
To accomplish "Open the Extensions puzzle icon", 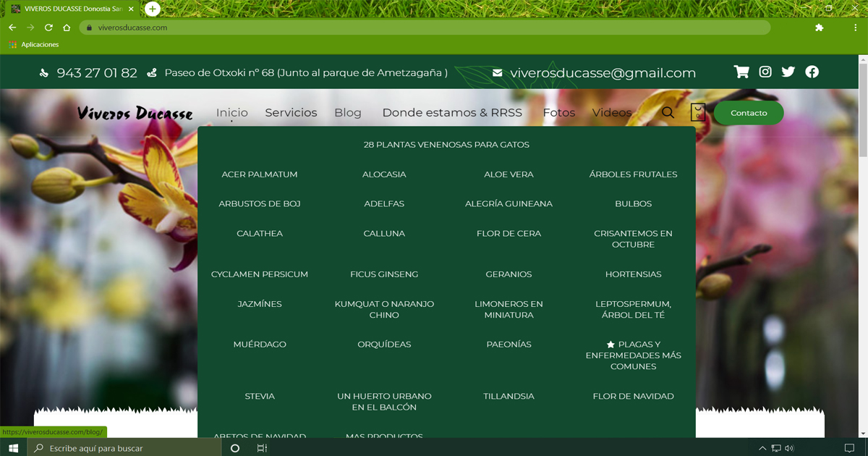I will [x=819, y=28].
